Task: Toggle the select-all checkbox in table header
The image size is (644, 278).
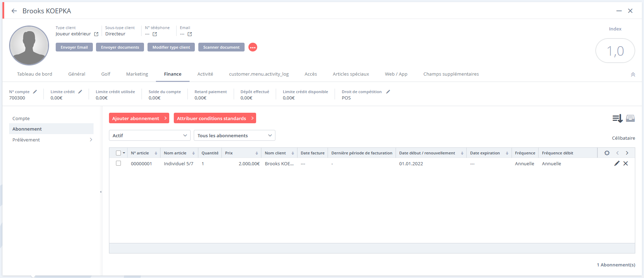Action: [118, 153]
